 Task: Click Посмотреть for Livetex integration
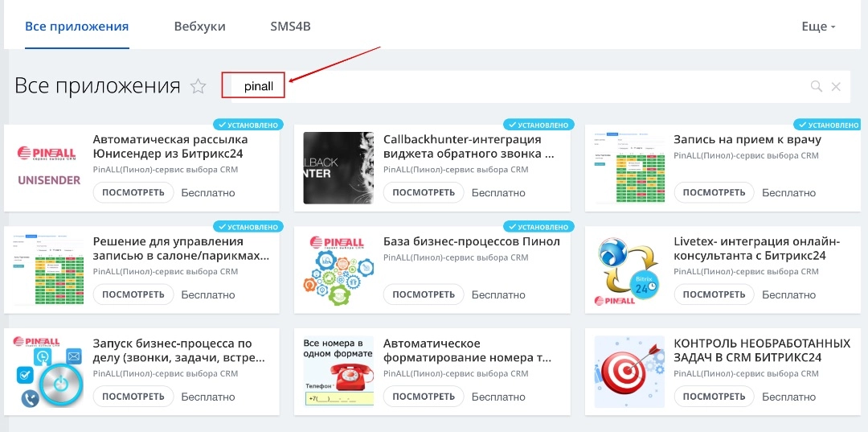[x=714, y=294]
